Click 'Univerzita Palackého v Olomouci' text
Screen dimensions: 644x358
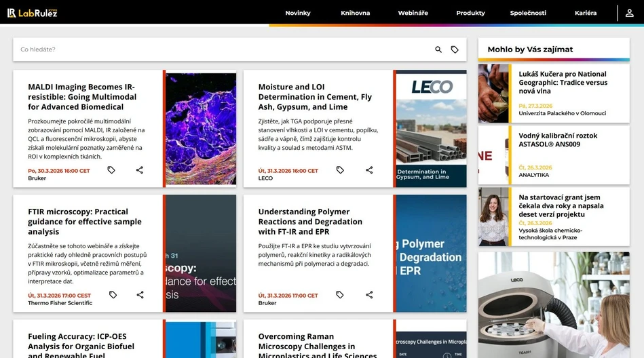click(x=562, y=113)
